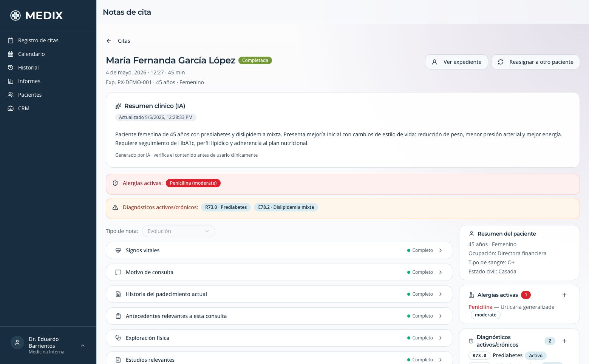Click the back arrow next to Citas
The image size is (589, 364).
coord(109,41)
